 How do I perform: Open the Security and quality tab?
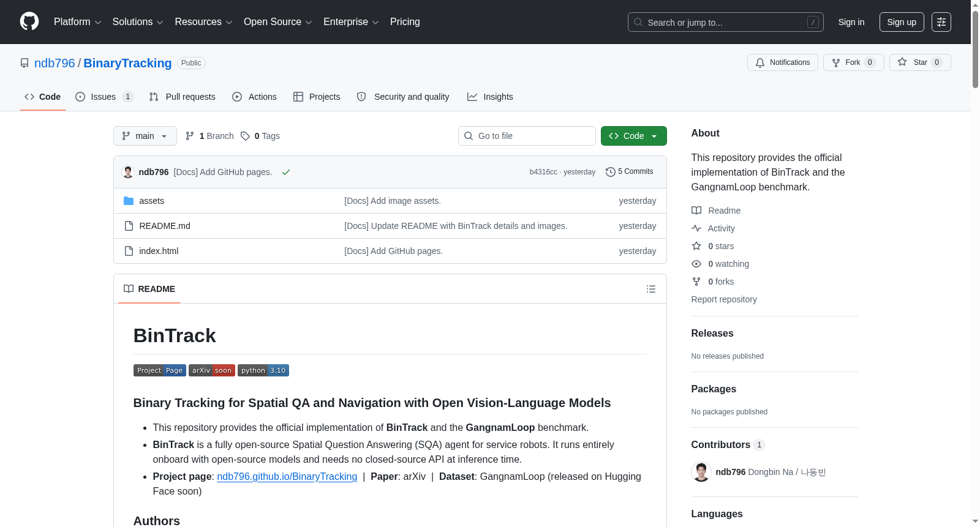pos(403,97)
